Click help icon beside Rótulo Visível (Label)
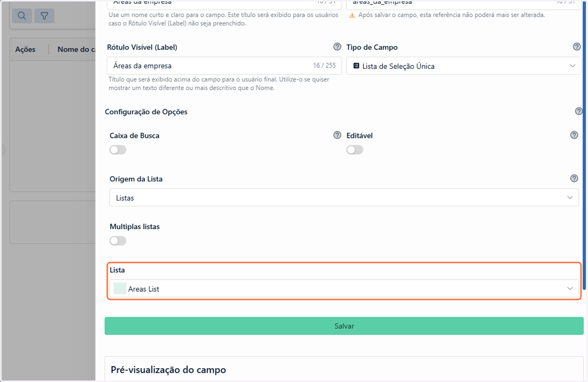 tap(337, 47)
